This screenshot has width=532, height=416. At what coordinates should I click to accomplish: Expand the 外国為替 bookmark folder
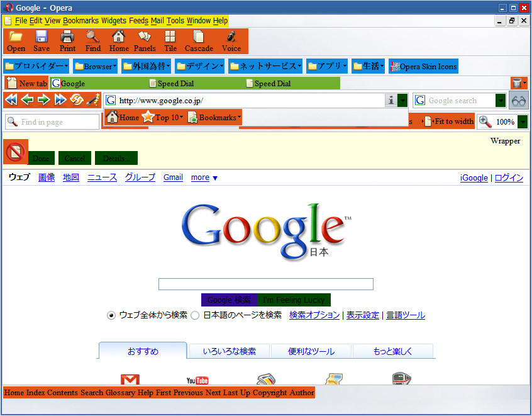146,67
